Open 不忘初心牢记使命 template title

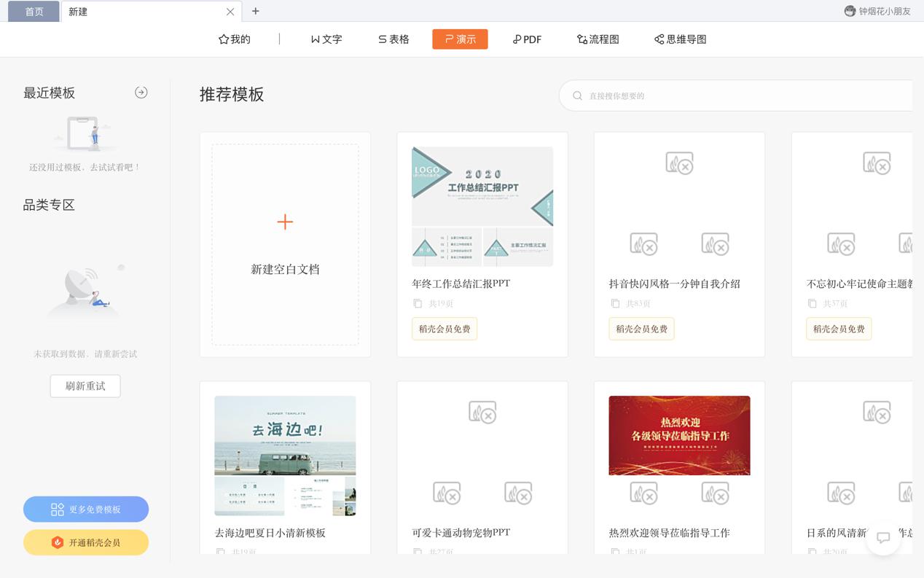coord(860,284)
